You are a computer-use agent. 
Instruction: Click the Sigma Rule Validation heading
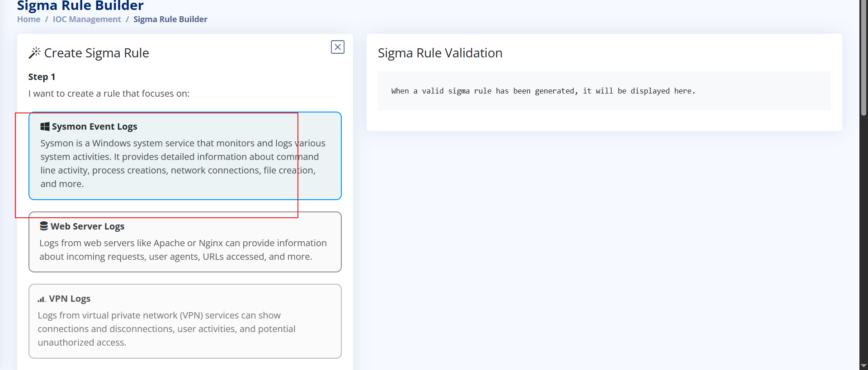point(440,53)
